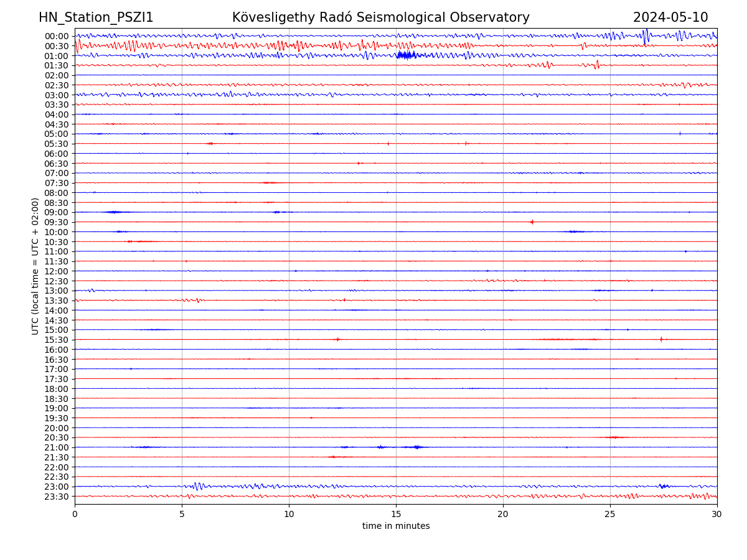Select the 23:30 row time label
Viewport: 747px width, 560px height.
[56, 497]
